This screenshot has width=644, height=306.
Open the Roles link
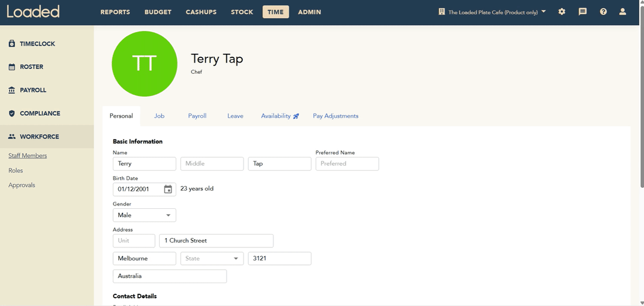coord(16,170)
